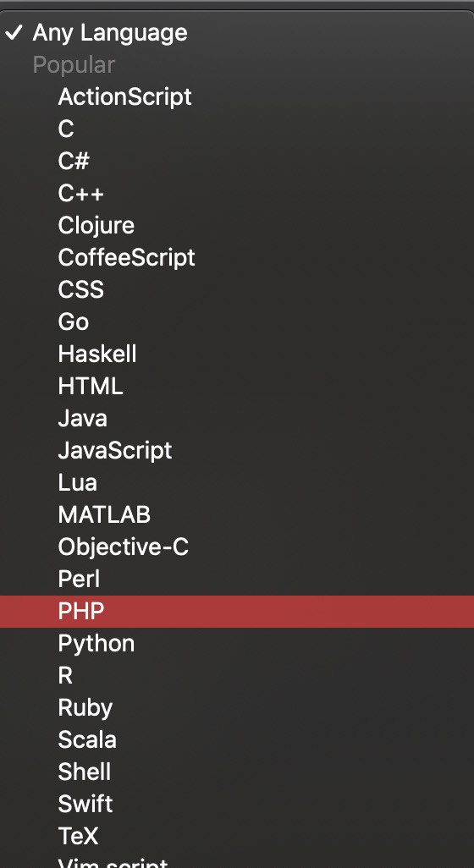474x868 pixels.
Task: Choose C++ from the menu
Action: pyautogui.click(x=237, y=193)
